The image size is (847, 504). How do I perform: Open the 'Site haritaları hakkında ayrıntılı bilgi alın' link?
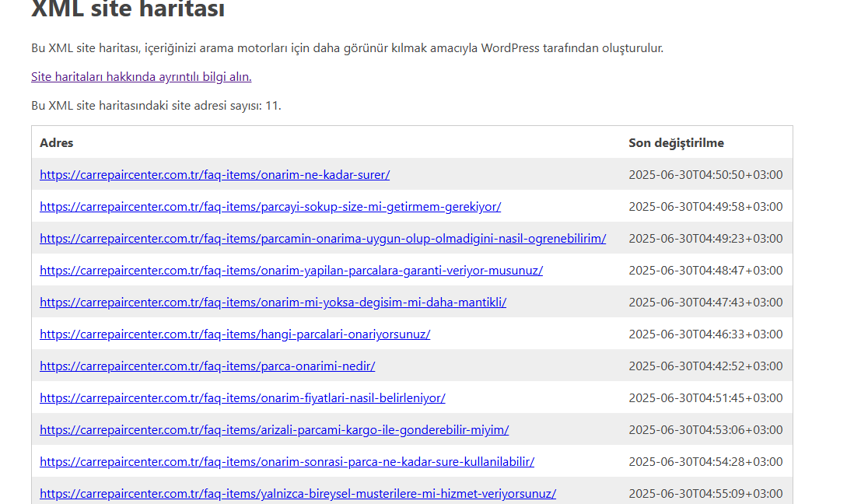[x=141, y=76]
